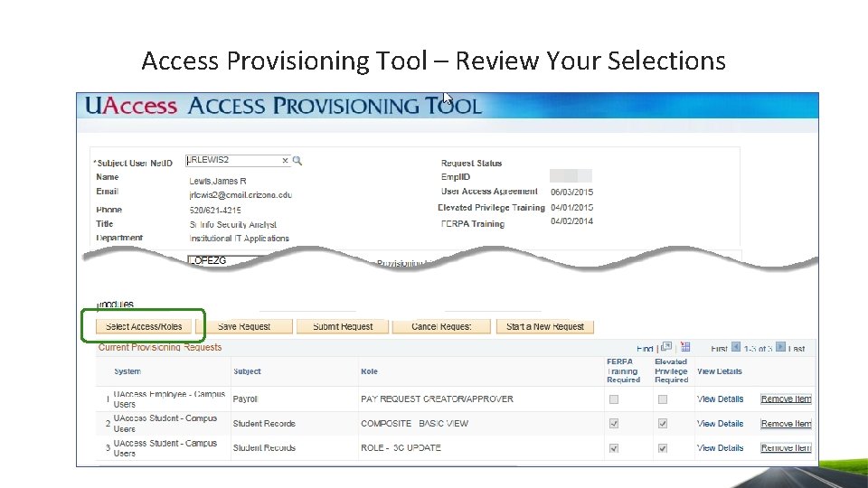Remove Item for ROLE 3C UPDATE row
868x488 pixels.
(786, 447)
